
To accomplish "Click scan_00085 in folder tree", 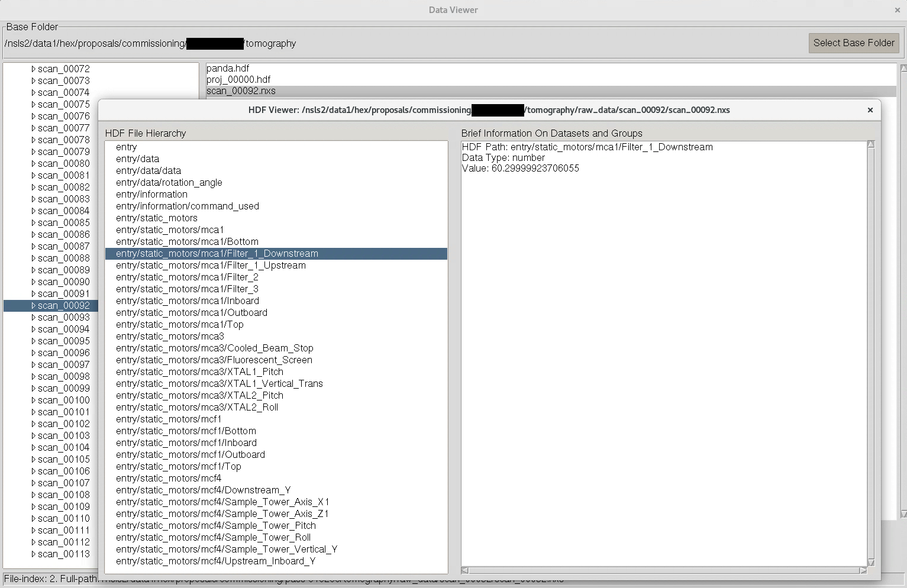I will pyautogui.click(x=63, y=223).
